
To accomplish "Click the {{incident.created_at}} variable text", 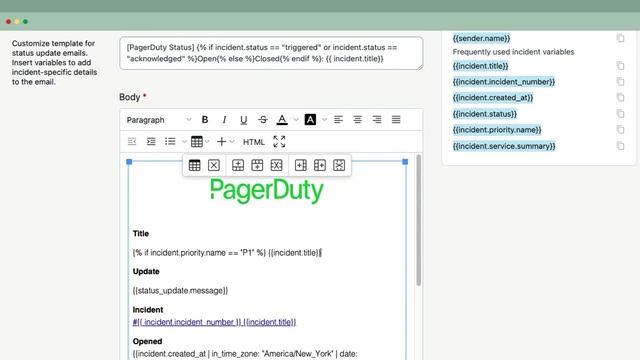I will (x=493, y=98).
